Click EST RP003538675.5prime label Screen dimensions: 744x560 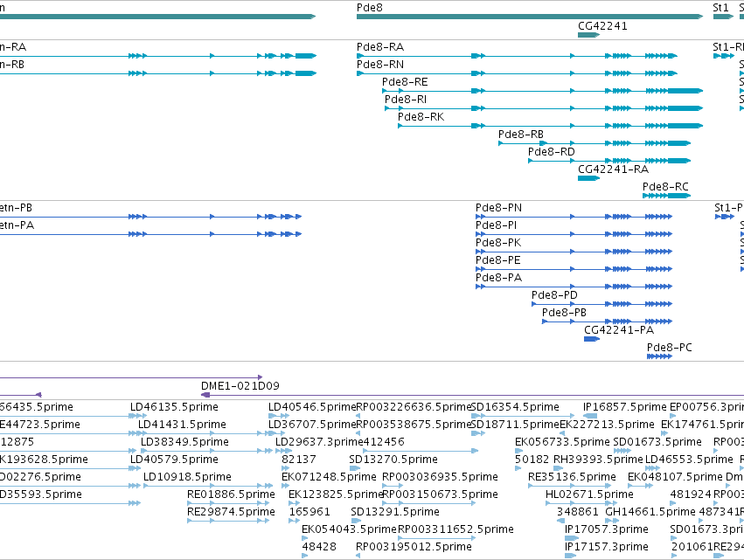414,425
